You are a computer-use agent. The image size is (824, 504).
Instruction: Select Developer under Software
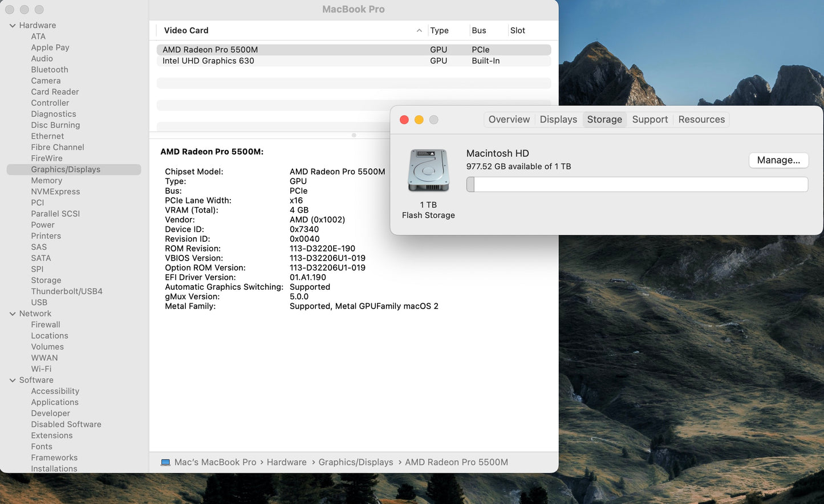point(51,413)
